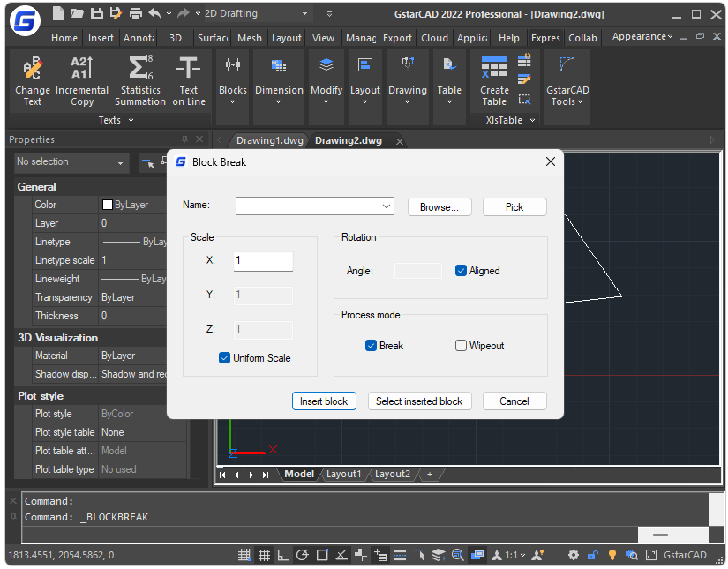Go to last layout tab arrow
The height and width of the screenshot is (569, 728).
click(x=266, y=475)
